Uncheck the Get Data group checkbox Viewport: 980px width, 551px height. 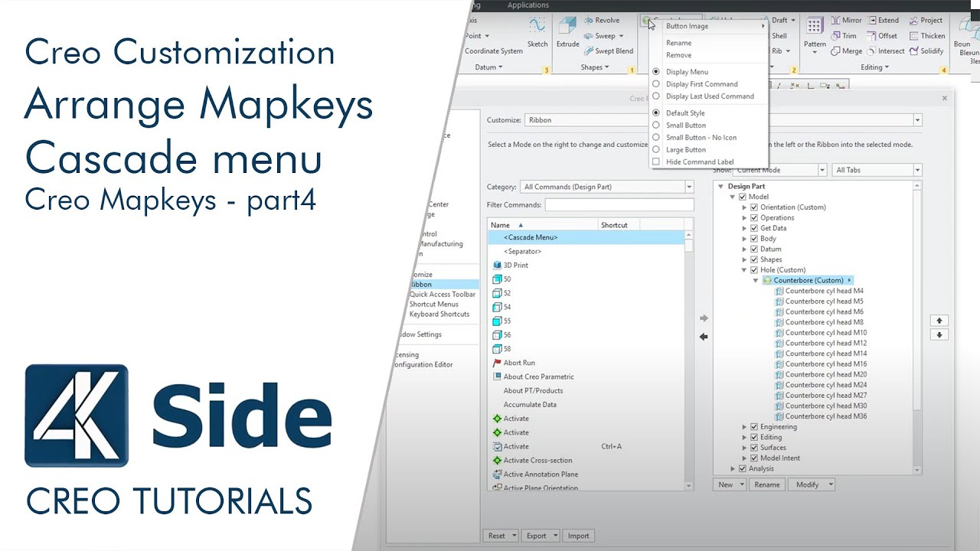click(754, 228)
